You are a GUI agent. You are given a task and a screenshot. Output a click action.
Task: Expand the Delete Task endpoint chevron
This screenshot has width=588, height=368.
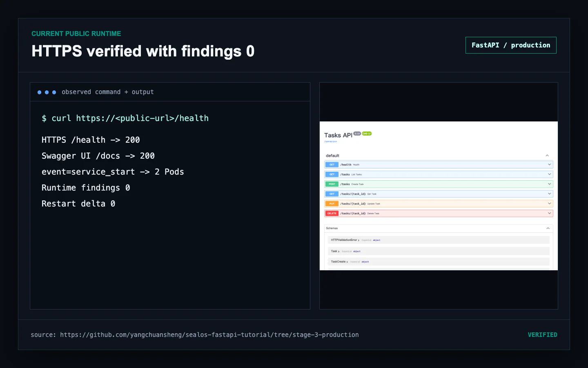pyautogui.click(x=549, y=213)
